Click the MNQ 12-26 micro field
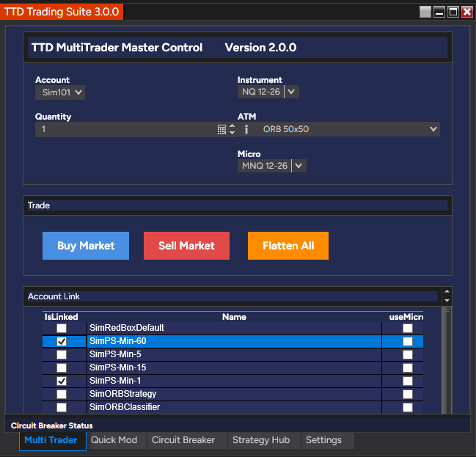The height and width of the screenshot is (457, 476). (x=265, y=166)
